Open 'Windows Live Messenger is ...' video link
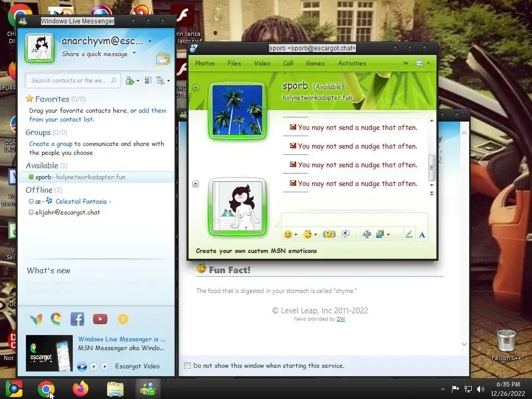This screenshot has width=532, height=399. (122, 339)
